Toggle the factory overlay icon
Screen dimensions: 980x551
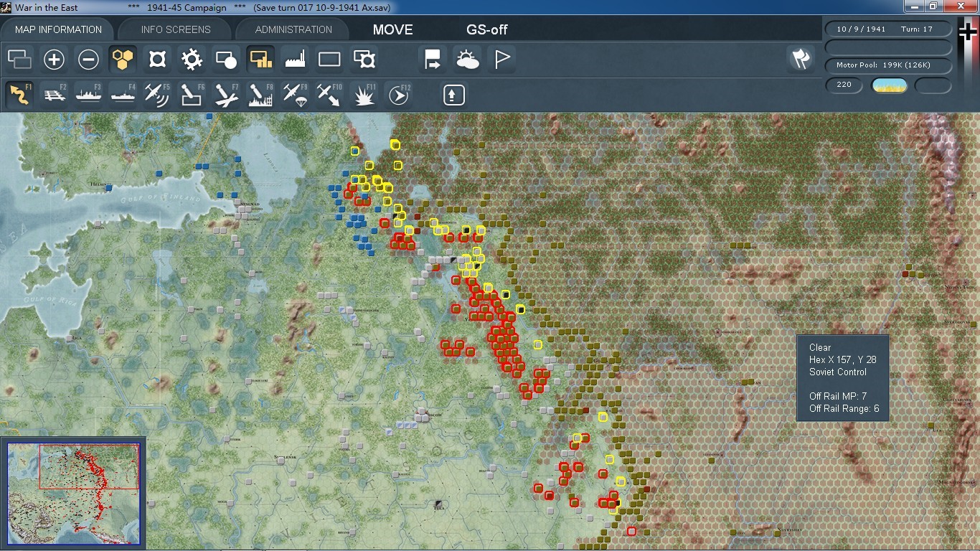(x=295, y=59)
